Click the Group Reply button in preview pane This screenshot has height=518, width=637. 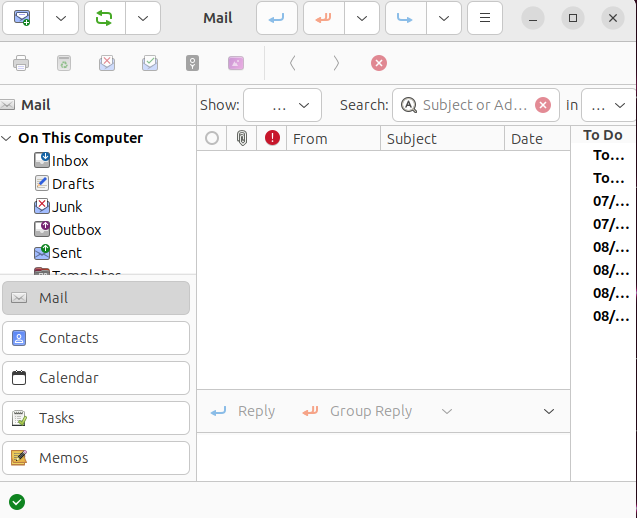(357, 411)
